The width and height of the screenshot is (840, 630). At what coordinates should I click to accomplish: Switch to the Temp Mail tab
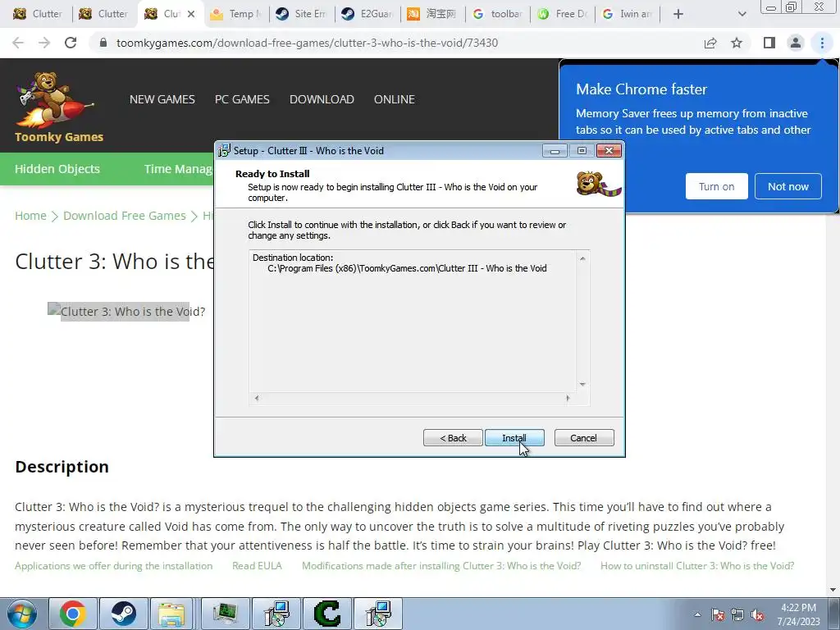235,14
